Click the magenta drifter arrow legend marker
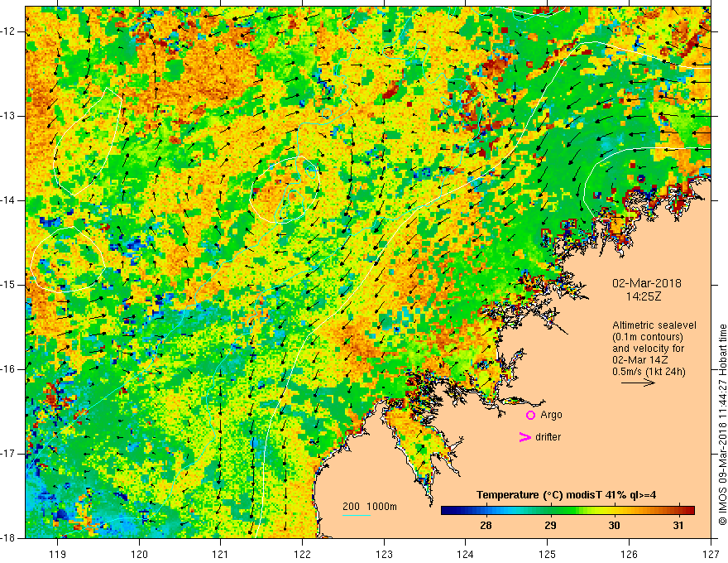This screenshot has width=728, height=563. click(x=524, y=437)
